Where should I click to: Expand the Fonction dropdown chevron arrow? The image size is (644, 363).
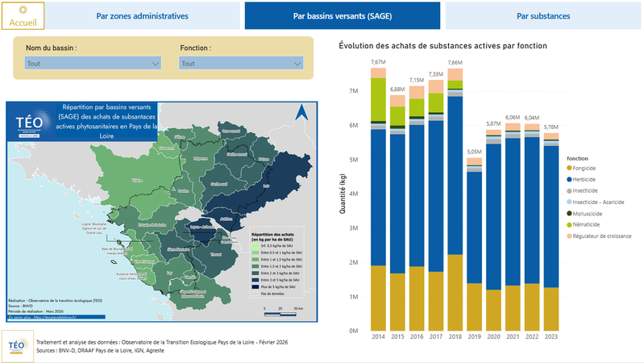(297, 64)
